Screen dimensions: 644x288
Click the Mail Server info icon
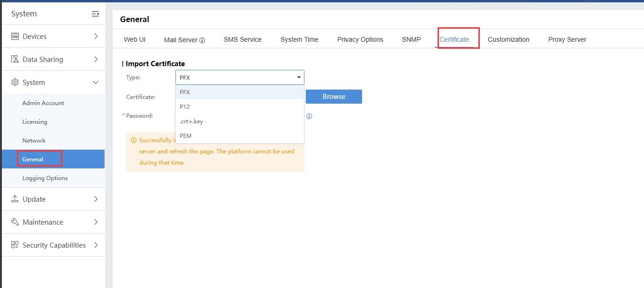click(x=202, y=40)
